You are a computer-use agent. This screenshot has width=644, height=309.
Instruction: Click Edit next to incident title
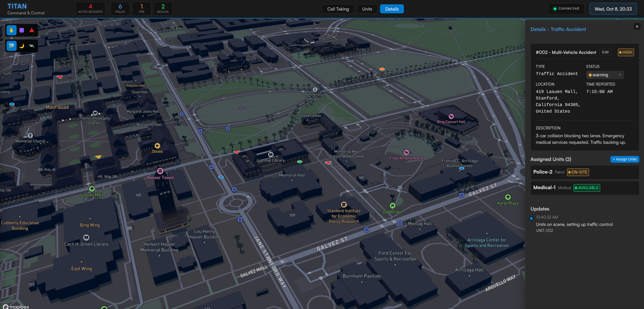605,52
